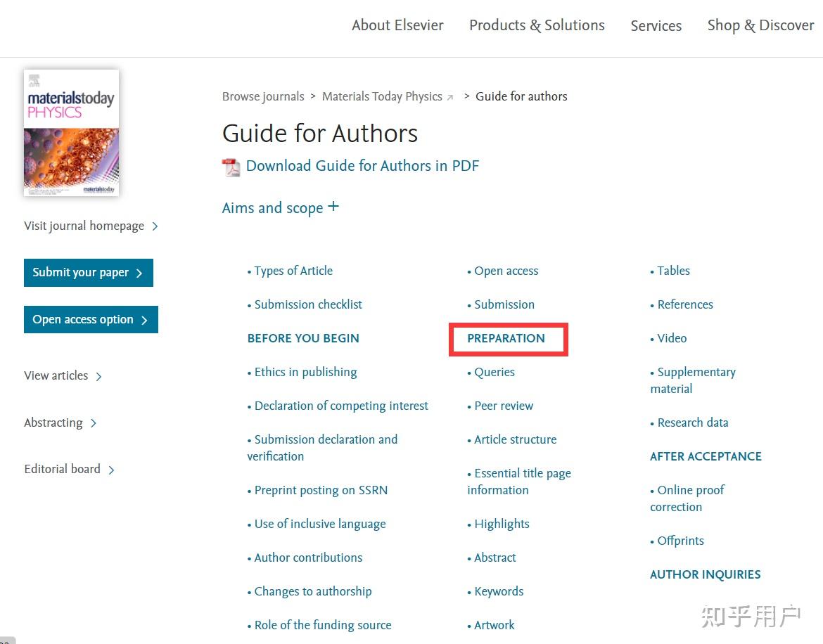Open the Products & Solutions menu
The image size is (823, 644).
click(537, 25)
